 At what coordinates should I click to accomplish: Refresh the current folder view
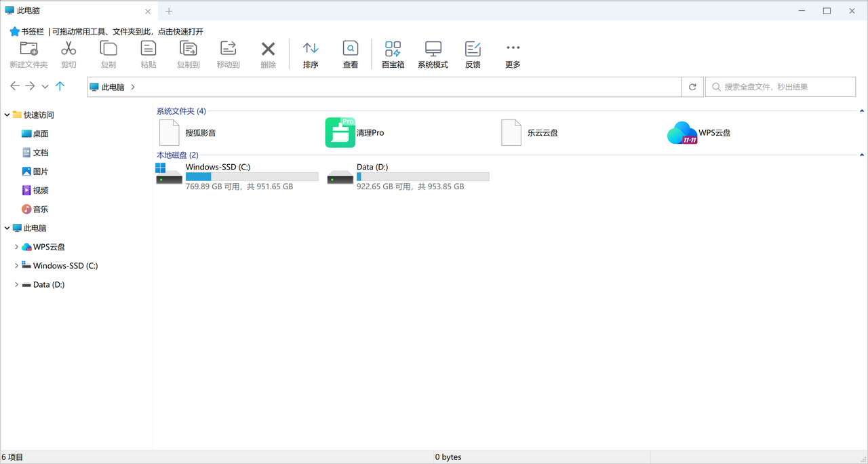coord(692,87)
